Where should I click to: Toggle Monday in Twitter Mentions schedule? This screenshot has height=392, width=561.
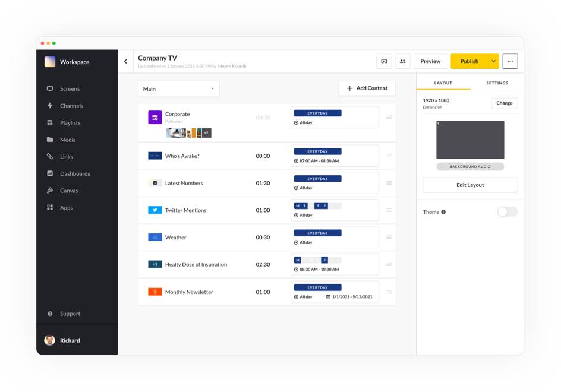(298, 206)
